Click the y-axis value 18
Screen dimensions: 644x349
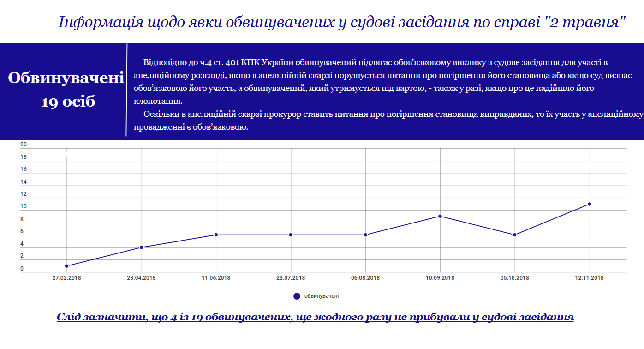coord(24,157)
